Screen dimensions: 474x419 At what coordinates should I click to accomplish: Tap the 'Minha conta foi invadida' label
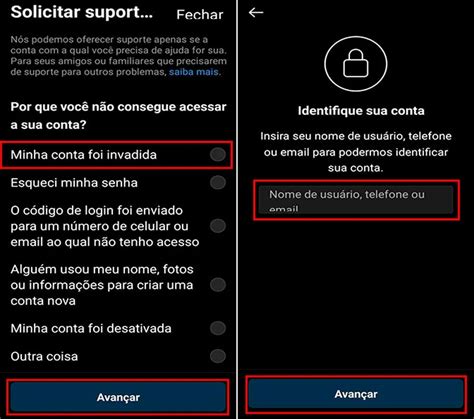pyautogui.click(x=83, y=155)
